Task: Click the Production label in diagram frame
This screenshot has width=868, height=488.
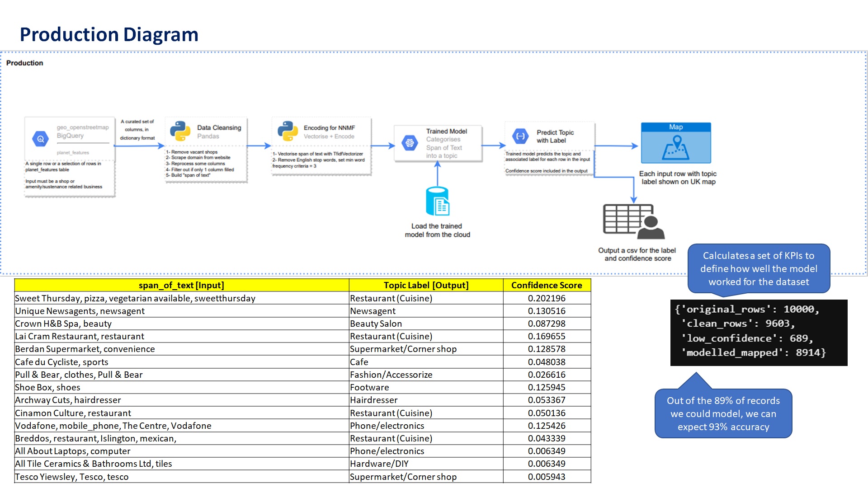Action: coord(25,63)
